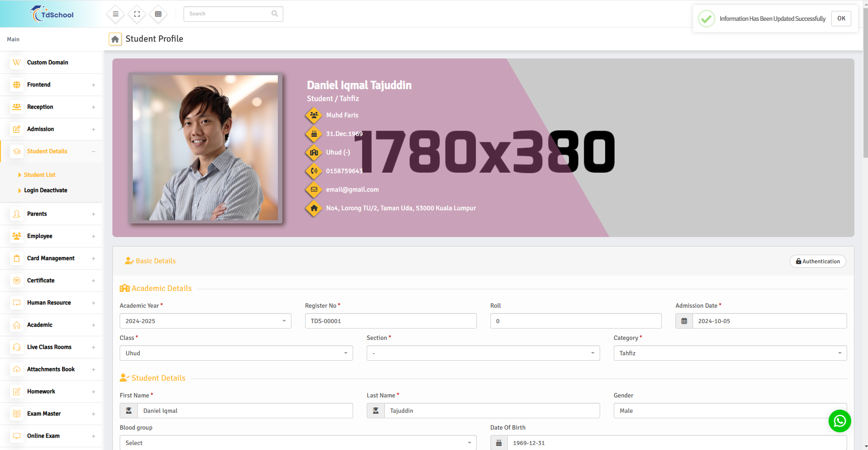Click the Admission Date calendar icon
This screenshot has height=450, width=868.
pyautogui.click(x=684, y=321)
